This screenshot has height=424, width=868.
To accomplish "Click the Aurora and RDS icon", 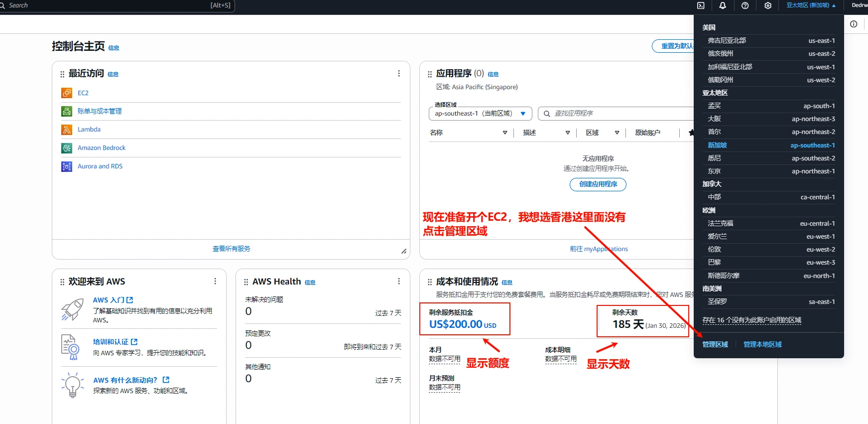I will tap(67, 166).
